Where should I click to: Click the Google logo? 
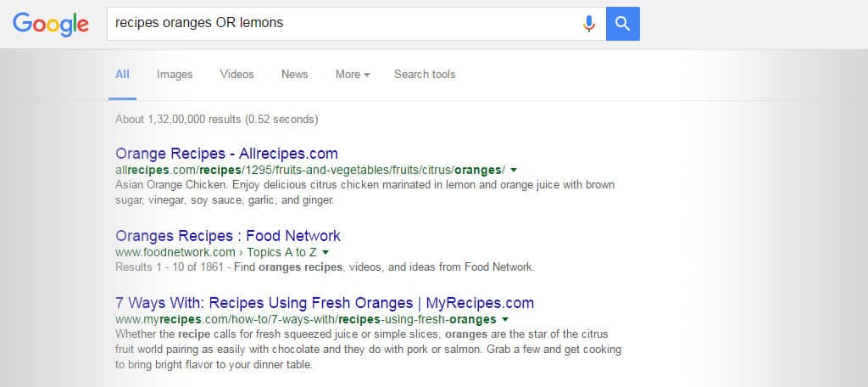pyautogui.click(x=51, y=25)
